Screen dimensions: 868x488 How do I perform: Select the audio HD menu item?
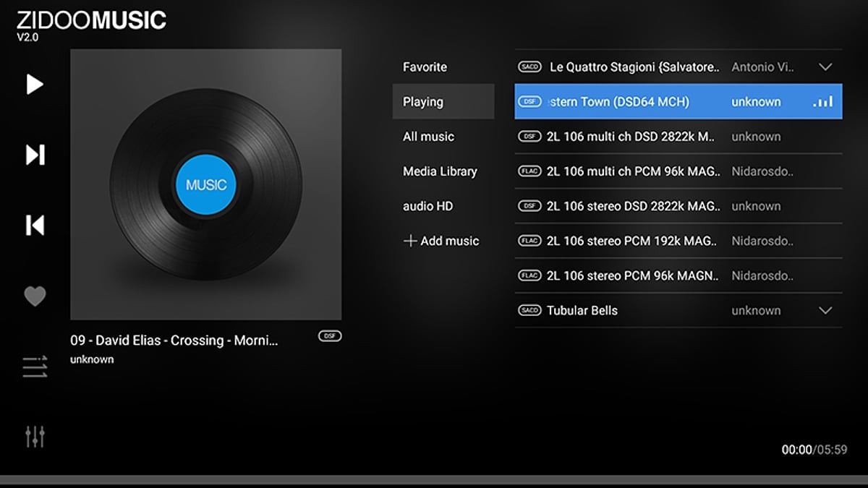[427, 206]
